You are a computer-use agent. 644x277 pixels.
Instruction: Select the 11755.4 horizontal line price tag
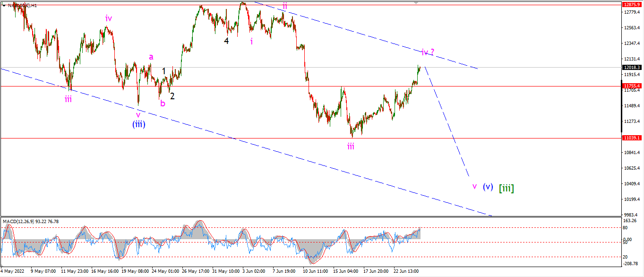pyautogui.click(x=632, y=86)
